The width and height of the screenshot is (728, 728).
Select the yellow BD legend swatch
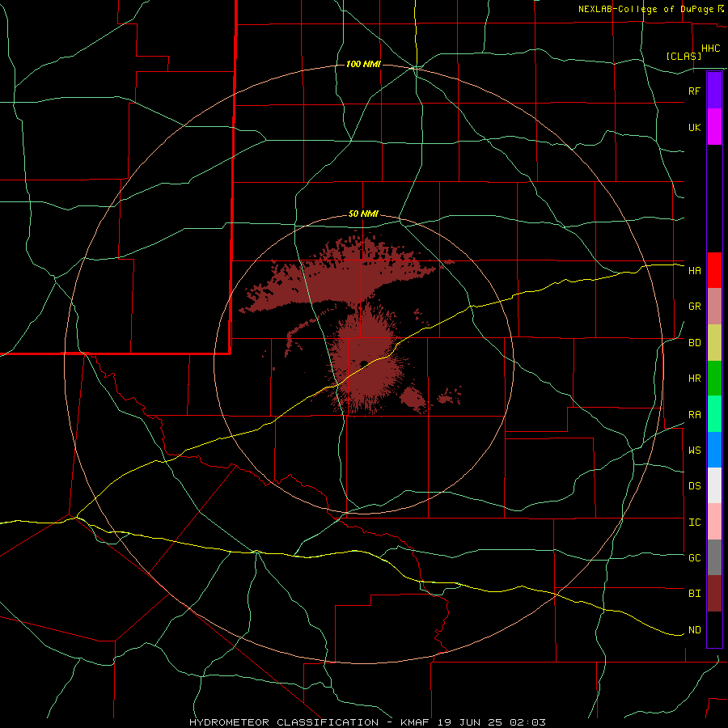(714, 343)
